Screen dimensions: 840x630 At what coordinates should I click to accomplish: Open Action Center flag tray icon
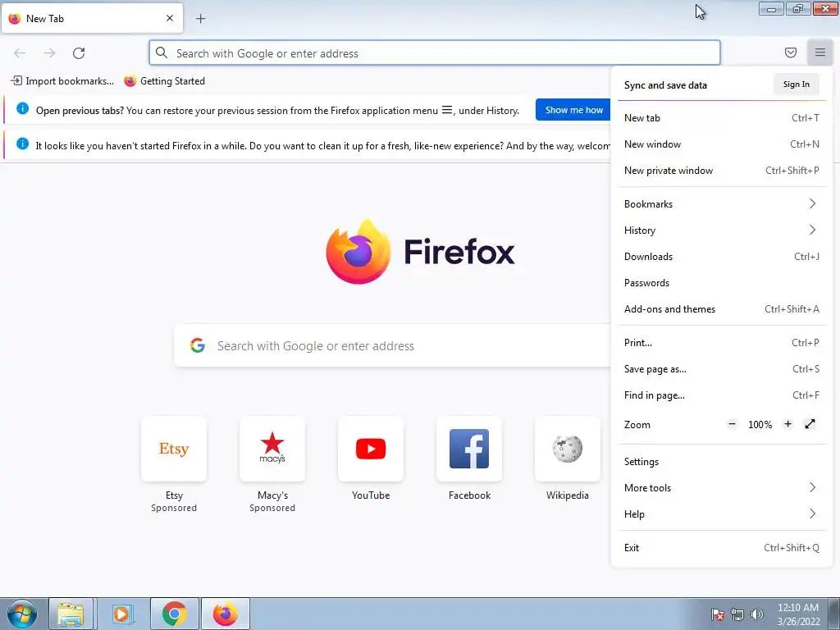click(x=718, y=614)
